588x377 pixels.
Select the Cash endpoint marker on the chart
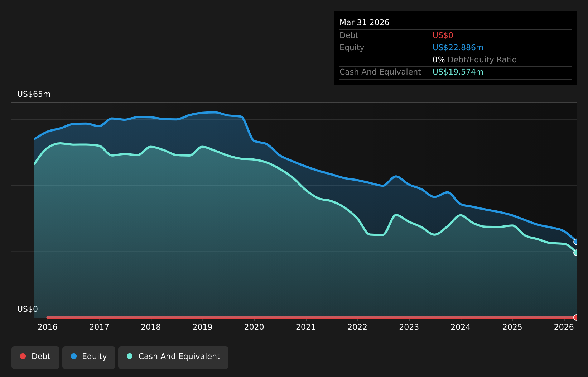(576, 253)
